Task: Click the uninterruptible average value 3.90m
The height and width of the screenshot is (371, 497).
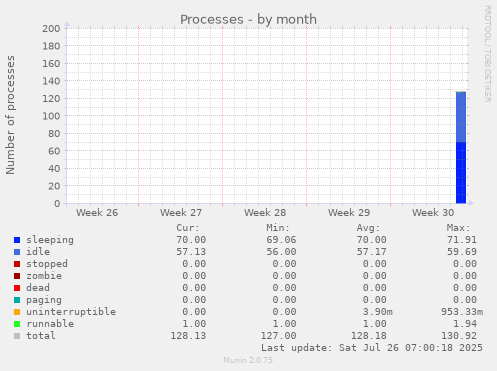Action: [x=378, y=312]
